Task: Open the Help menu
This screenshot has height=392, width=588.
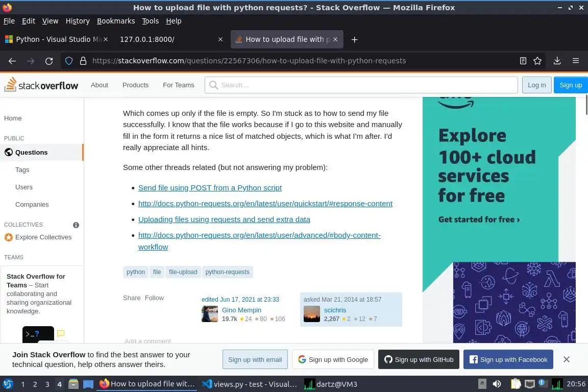Action: click(174, 21)
